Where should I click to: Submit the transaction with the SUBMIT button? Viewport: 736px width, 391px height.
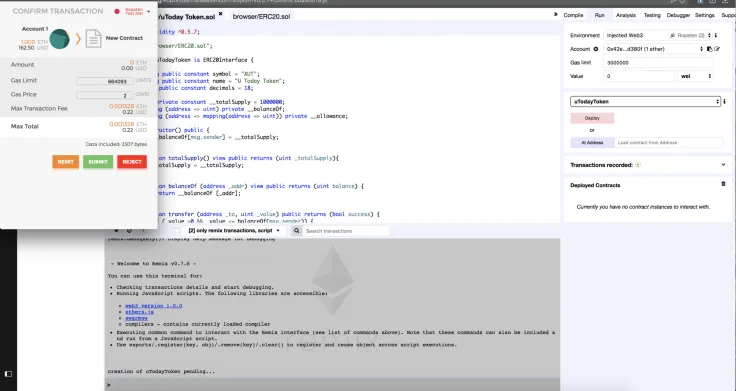point(98,162)
